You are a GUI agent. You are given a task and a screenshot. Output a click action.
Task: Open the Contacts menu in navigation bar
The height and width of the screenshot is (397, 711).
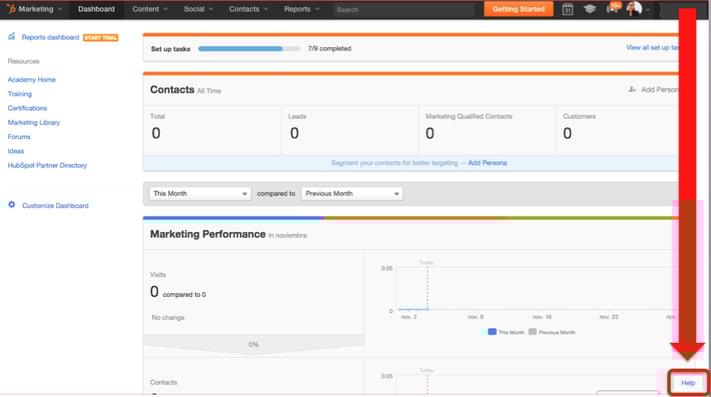coord(248,9)
